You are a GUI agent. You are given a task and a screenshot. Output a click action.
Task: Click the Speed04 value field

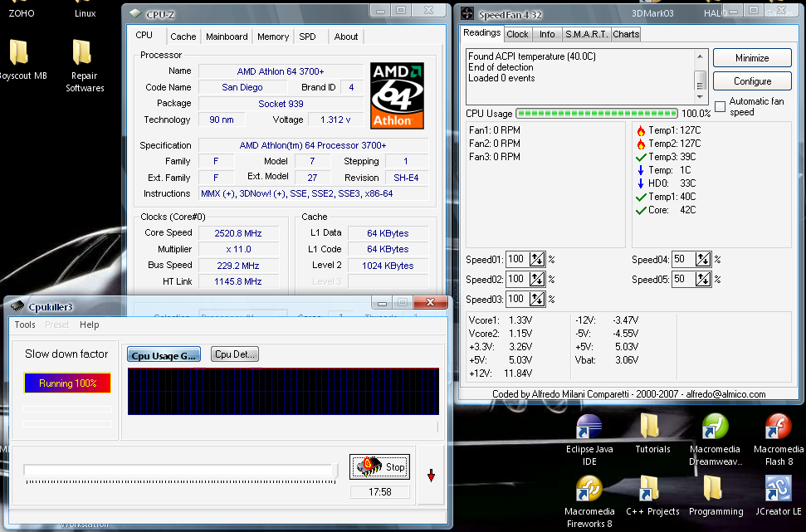[684, 259]
